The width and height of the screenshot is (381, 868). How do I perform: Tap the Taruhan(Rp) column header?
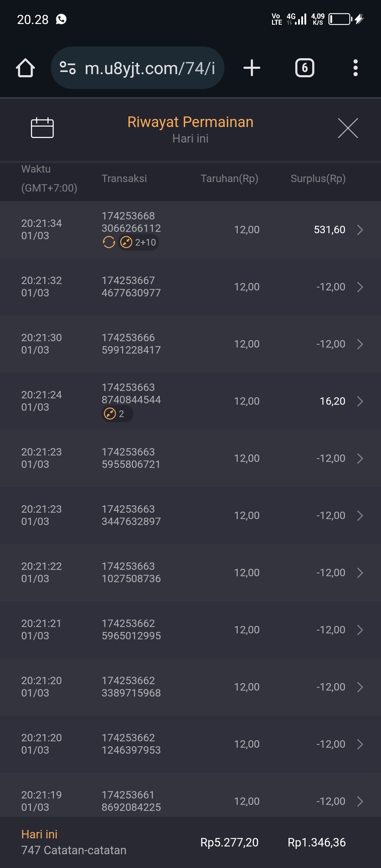coord(229,179)
